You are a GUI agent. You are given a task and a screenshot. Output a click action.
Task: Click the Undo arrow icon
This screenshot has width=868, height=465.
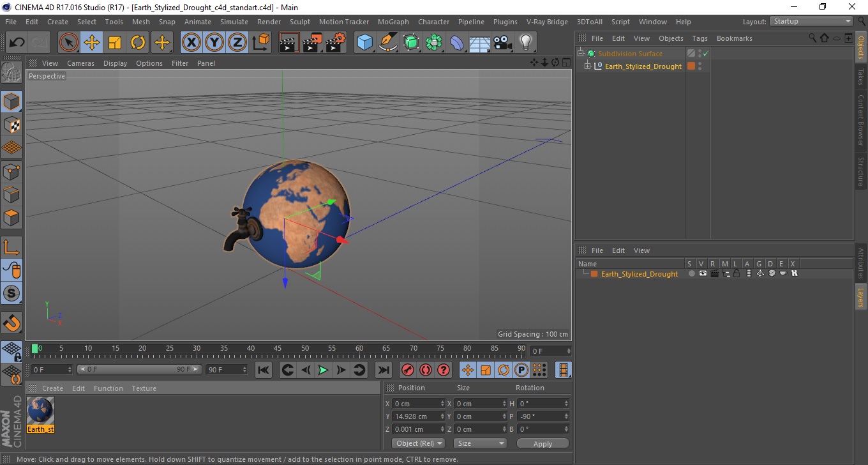click(17, 43)
